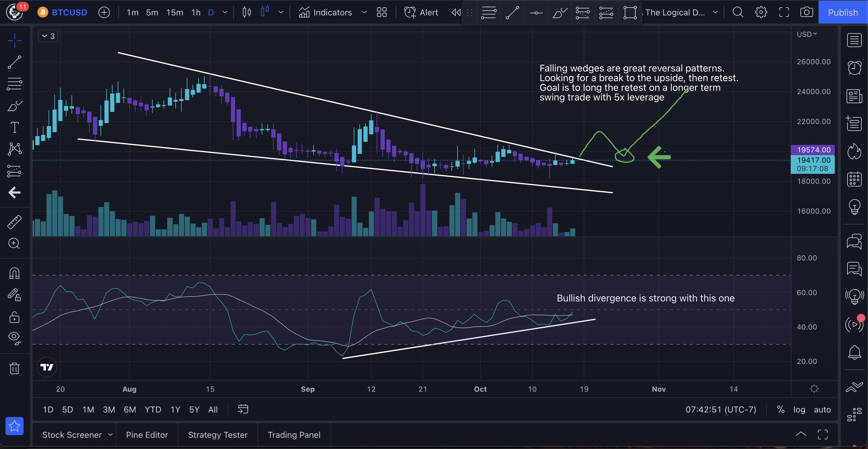Remove drawings with the trash icon
Viewport: 868px width, 449px height.
[x=14, y=368]
